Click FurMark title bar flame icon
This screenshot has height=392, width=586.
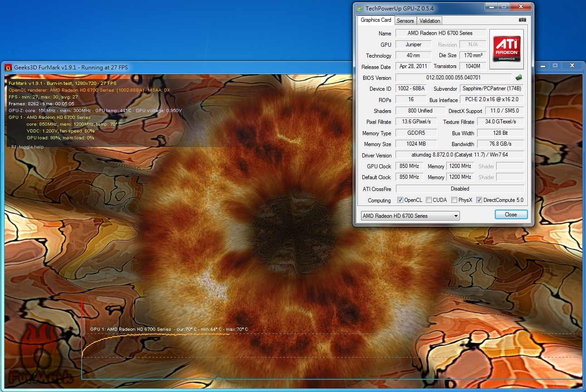8,68
